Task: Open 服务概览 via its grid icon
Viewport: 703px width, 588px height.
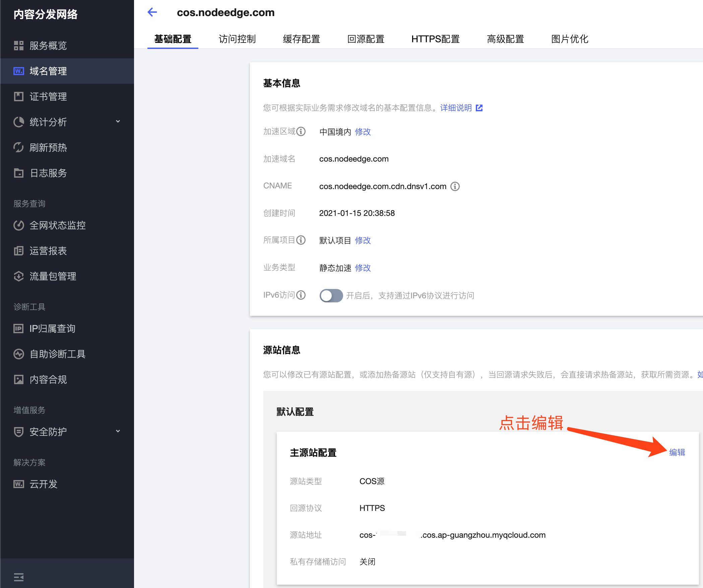Action: [19, 46]
